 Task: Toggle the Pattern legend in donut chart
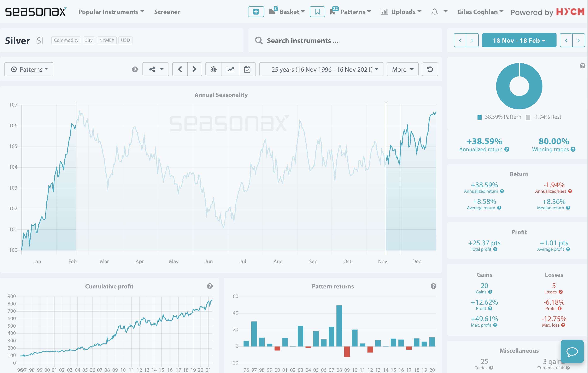(500, 117)
